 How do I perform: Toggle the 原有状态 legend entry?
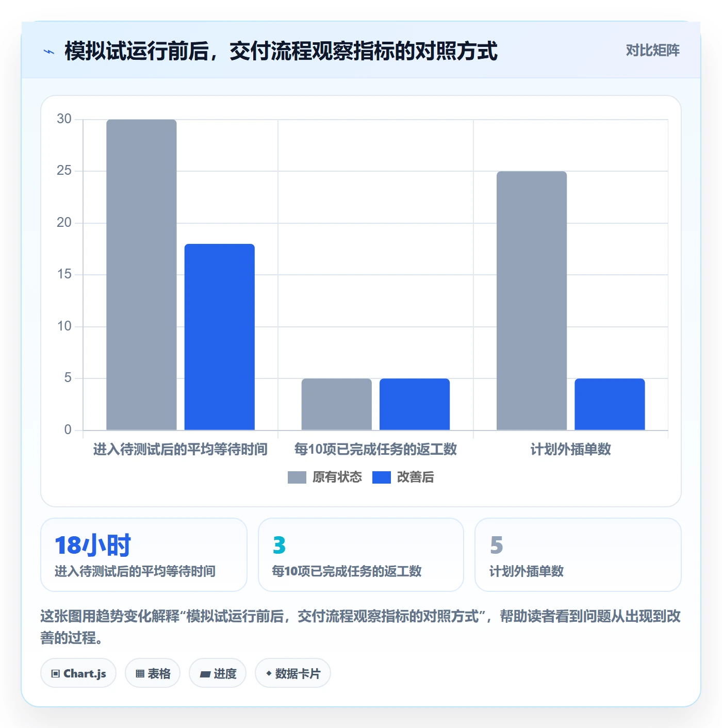pos(325,477)
